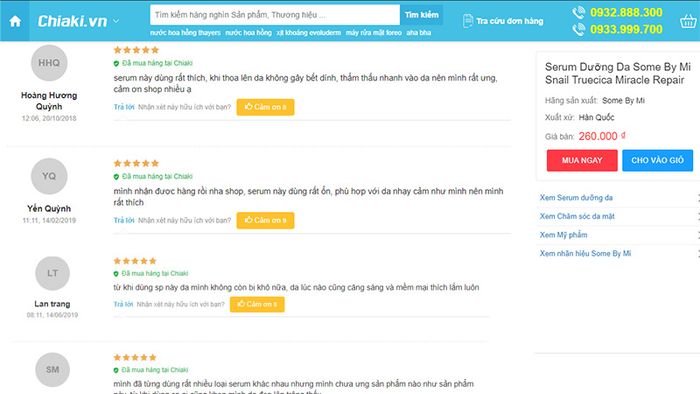Click verified purchase badge in SM's review
Image resolution: width=700 pixels, height=394 pixels.
151,370
